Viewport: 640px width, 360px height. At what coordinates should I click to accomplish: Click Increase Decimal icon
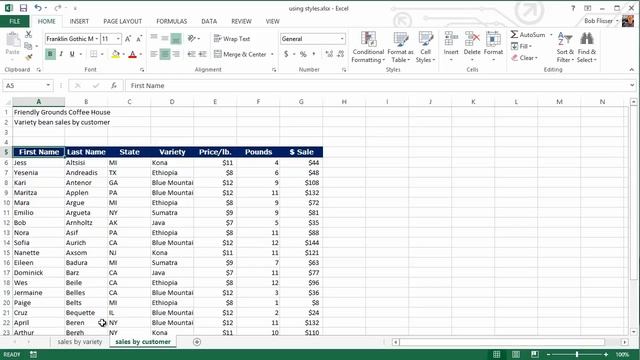pos(329,54)
